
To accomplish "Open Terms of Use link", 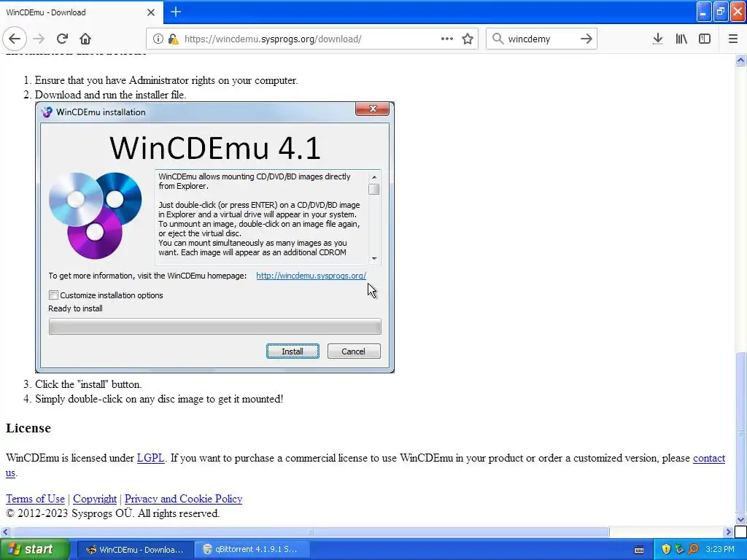I will pos(35,499).
